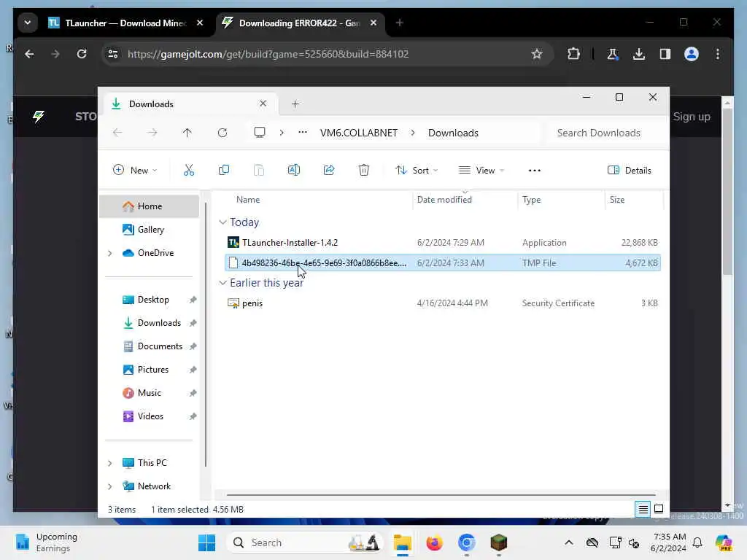Click the Search Downloads field
This screenshot has height=560, width=747.
pos(605,133)
